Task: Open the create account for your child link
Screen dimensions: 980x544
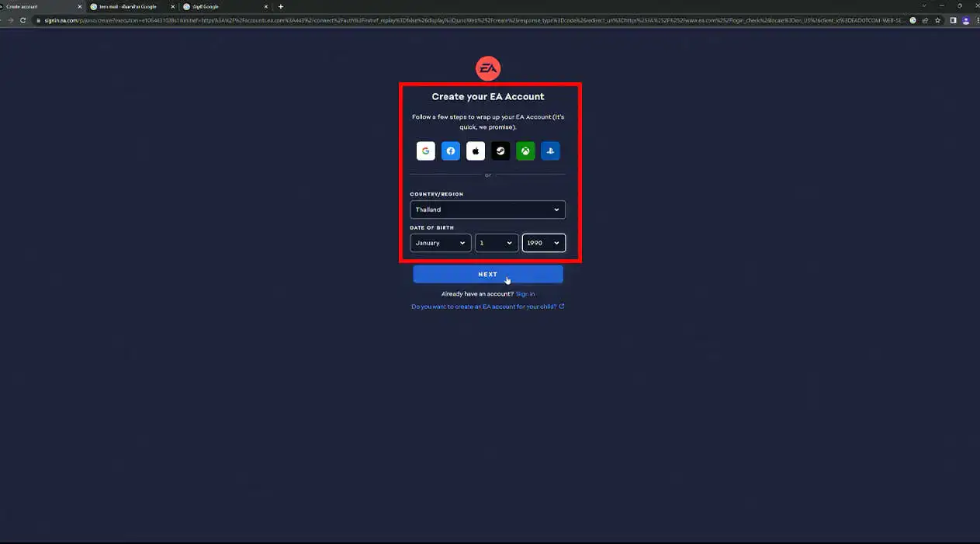Action: click(488, 307)
